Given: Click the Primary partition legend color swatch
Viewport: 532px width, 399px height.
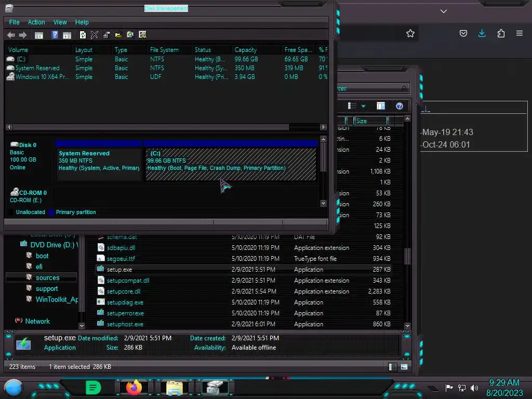Looking at the screenshot, I should pyautogui.click(x=51, y=212).
